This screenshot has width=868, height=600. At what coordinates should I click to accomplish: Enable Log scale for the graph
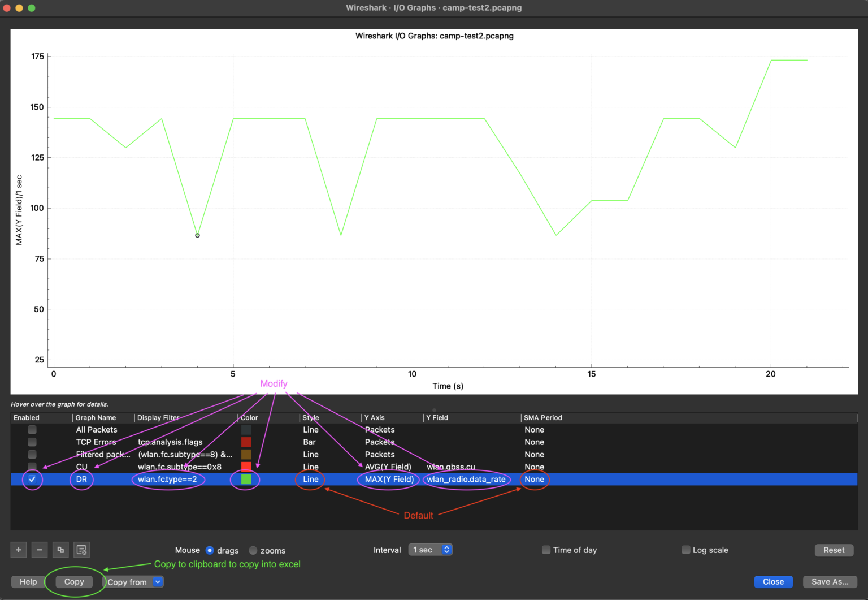pos(685,550)
